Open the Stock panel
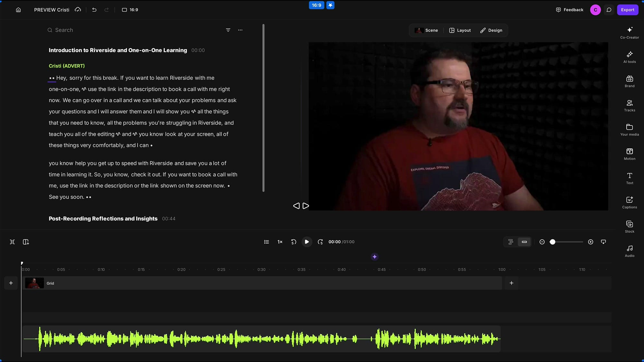 coord(630,227)
